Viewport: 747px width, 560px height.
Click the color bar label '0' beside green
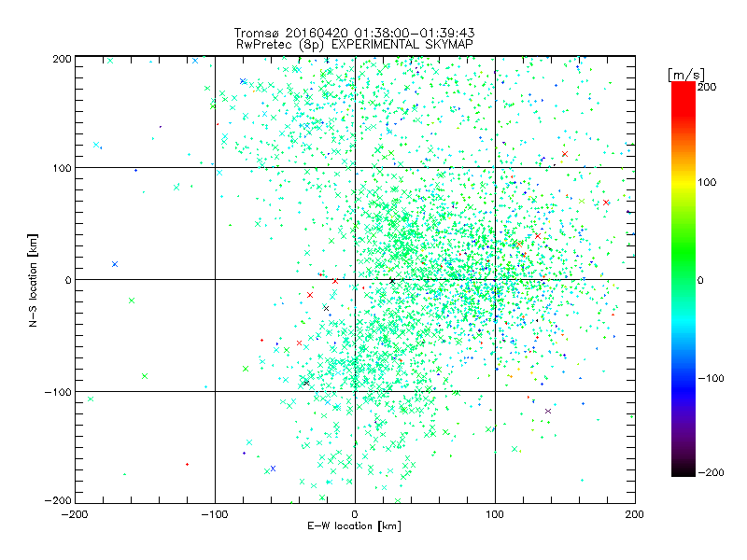click(700, 280)
